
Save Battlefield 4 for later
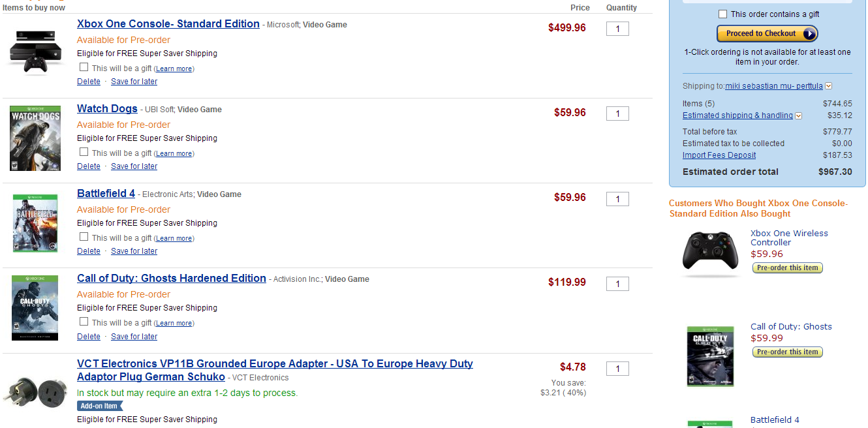134,251
